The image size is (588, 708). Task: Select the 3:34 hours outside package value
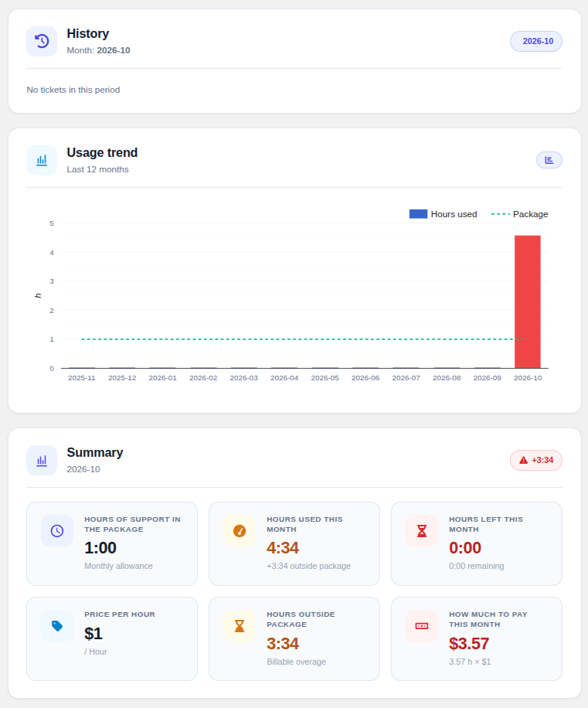(x=283, y=643)
